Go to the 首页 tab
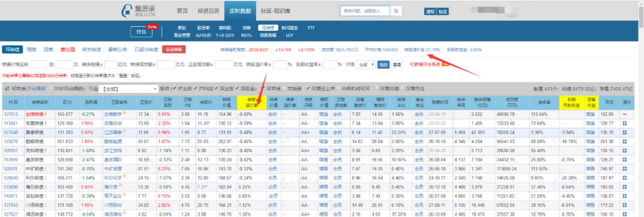 (182, 11)
